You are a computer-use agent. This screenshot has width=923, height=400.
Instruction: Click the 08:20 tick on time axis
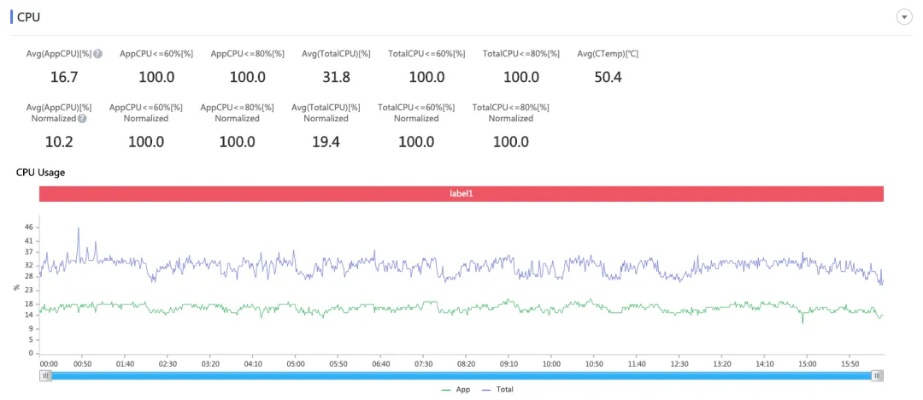(x=466, y=364)
